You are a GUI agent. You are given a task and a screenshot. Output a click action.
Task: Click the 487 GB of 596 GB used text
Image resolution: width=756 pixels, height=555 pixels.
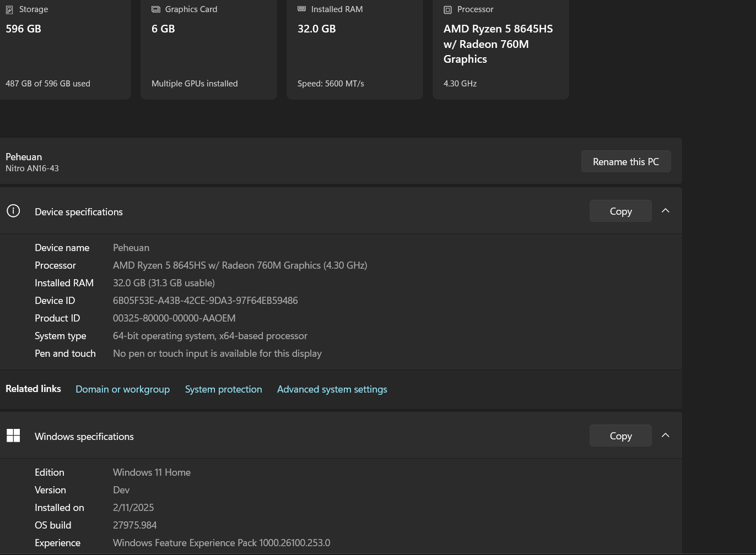pyautogui.click(x=48, y=84)
